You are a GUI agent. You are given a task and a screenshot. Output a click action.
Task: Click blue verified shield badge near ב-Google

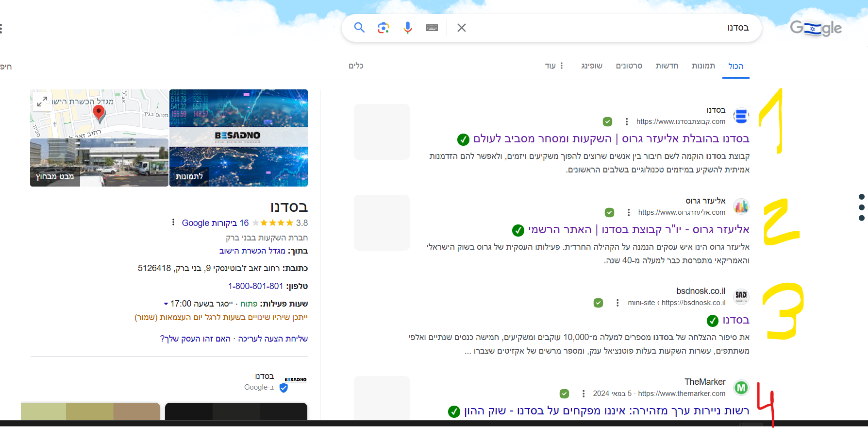point(284,388)
